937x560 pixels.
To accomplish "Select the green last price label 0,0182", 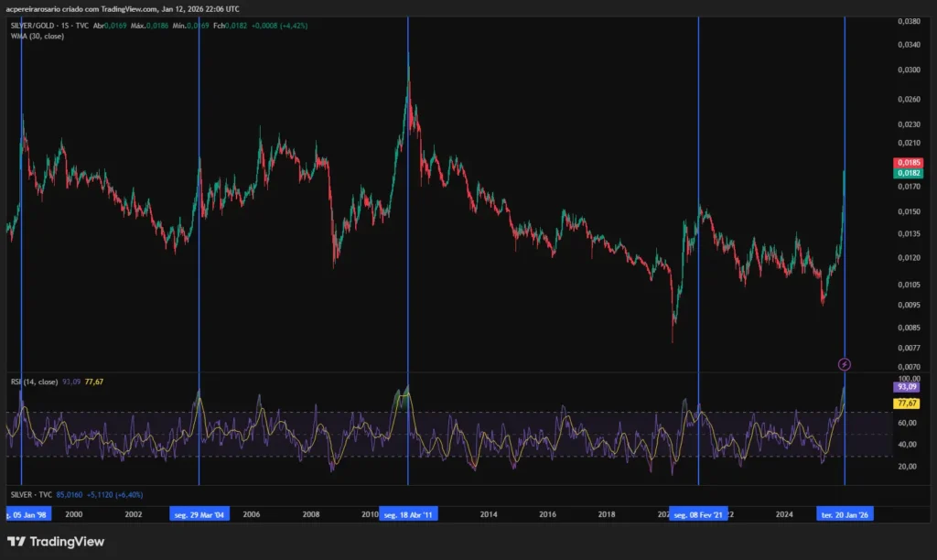I will pyautogui.click(x=907, y=172).
